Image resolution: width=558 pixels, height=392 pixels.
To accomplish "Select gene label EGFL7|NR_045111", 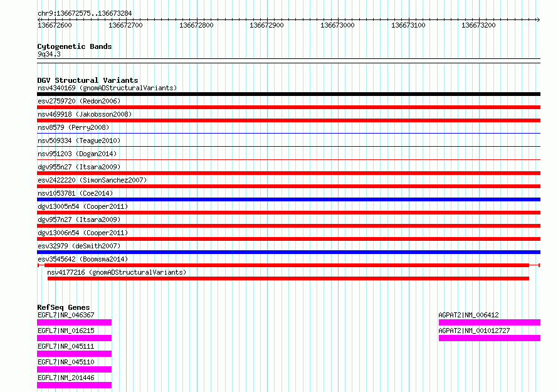I will click(x=66, y=346).
